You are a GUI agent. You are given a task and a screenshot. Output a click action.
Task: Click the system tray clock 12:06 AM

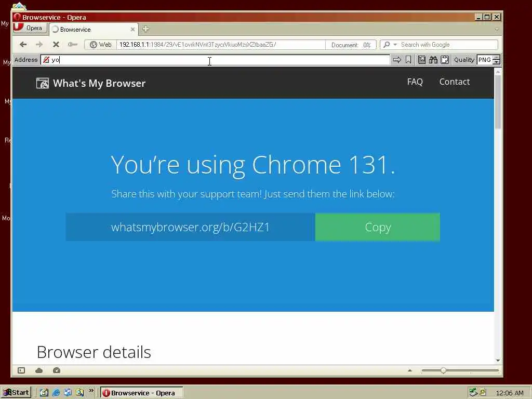(x=510, y=393)
